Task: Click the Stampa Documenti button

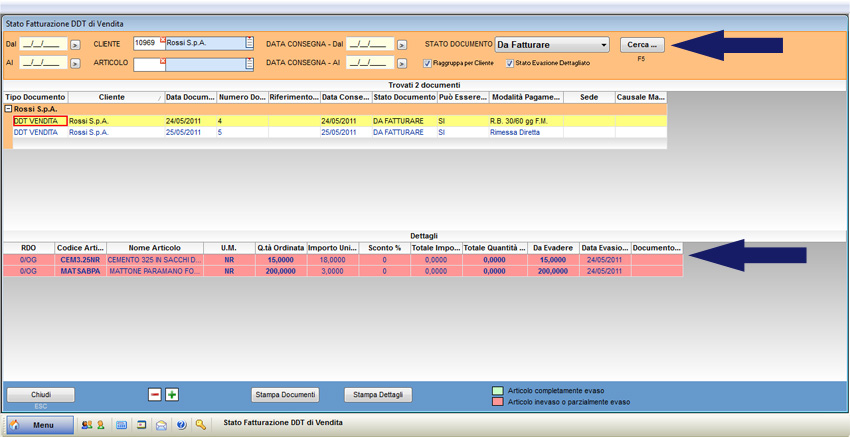Action: [x=286, y=395]
